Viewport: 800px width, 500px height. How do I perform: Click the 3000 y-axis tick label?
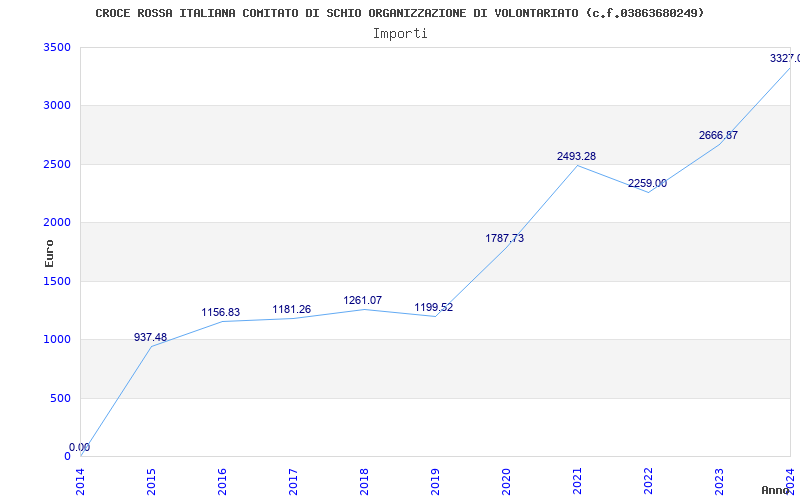tap(57, 106)
